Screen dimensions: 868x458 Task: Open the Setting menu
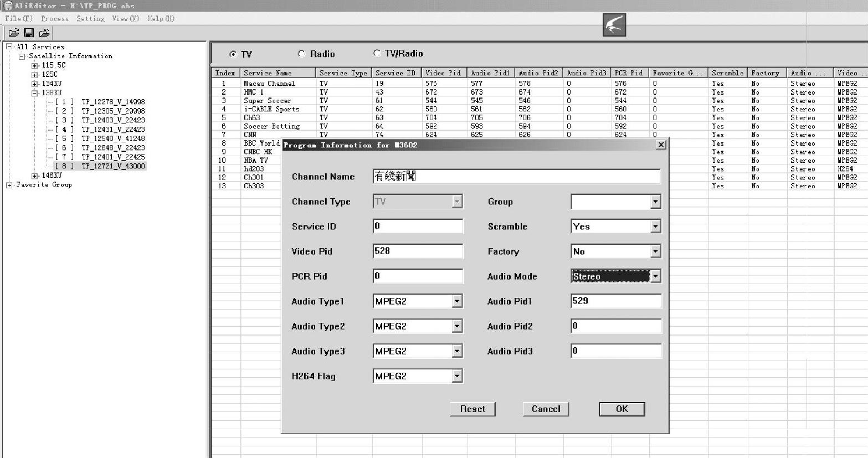[90, 18]
